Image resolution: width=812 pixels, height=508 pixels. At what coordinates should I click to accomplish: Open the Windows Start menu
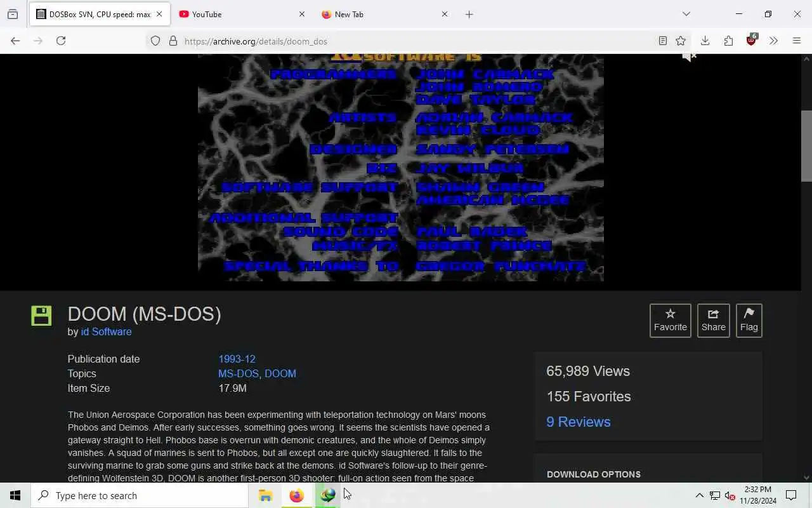(x=15, y=495)
